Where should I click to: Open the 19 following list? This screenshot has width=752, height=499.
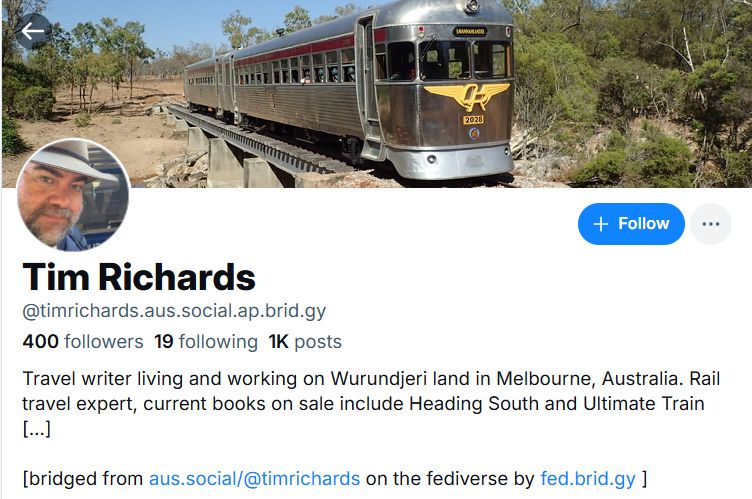pyautogui.click(x=206, y=342)
